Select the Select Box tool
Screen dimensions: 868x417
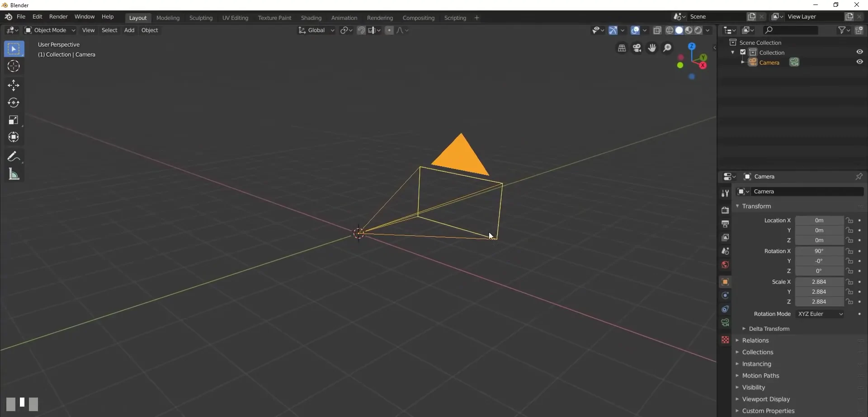click(14, 49)
